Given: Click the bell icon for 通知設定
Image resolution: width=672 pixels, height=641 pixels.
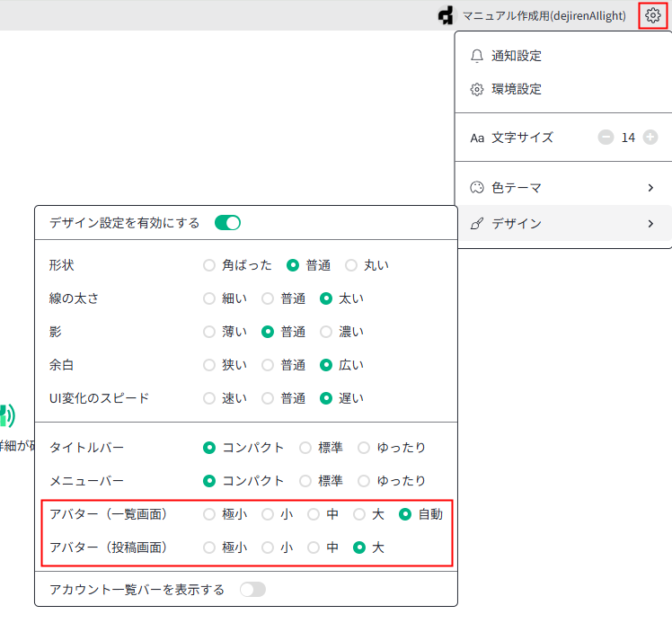Looking at the screenshot, I should click(x=477, y=56).
